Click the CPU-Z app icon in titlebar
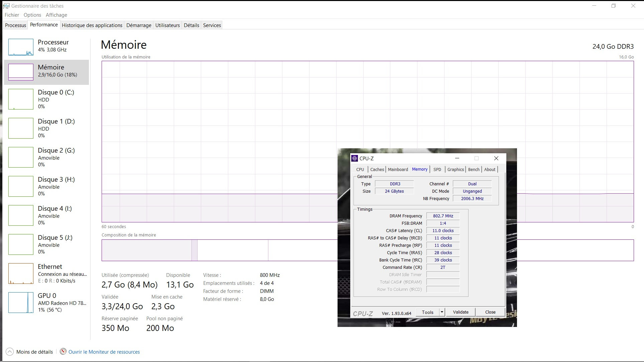 (x=355, y=158)
